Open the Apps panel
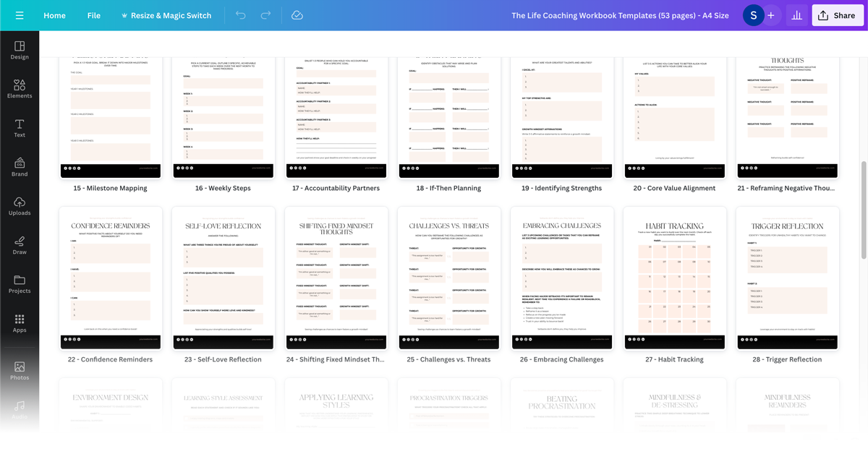This screenshot has height=454, width=868. [x=20, y=323]
